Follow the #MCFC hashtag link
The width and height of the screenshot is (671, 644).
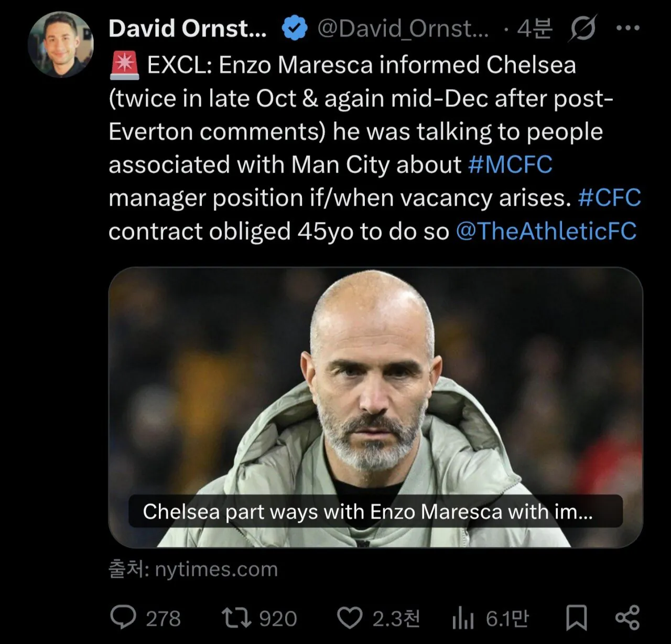tap(510, 165)
